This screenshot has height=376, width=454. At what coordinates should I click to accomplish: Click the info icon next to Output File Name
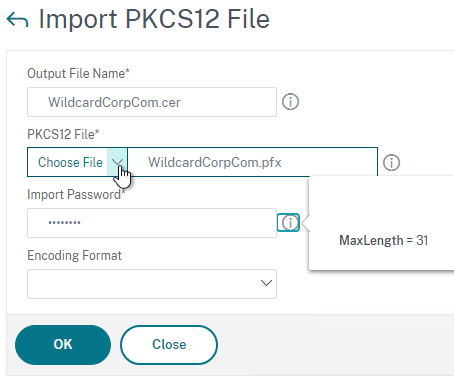tap(290, 102)
